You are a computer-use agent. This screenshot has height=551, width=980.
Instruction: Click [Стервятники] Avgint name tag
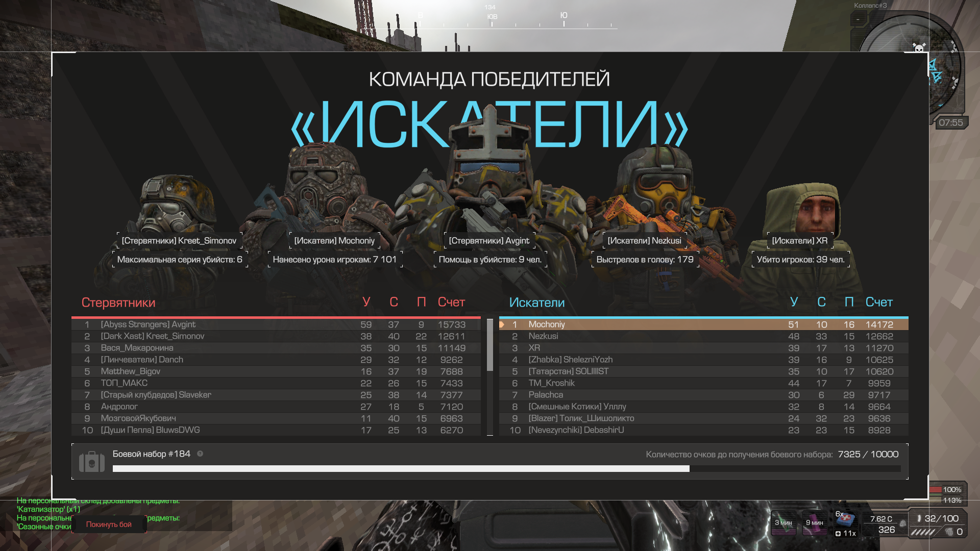point(489,240)
